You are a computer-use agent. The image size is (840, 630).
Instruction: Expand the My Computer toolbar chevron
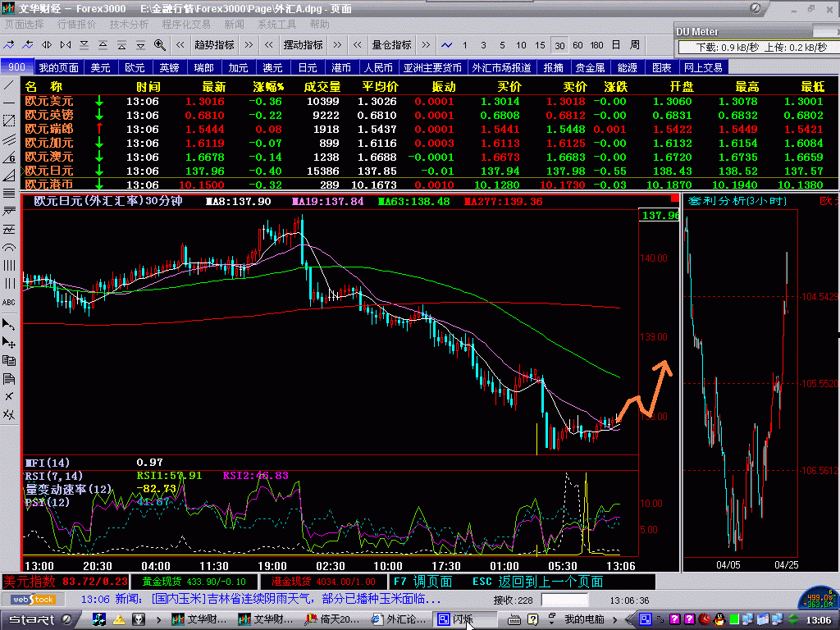(x=614, y=620)
